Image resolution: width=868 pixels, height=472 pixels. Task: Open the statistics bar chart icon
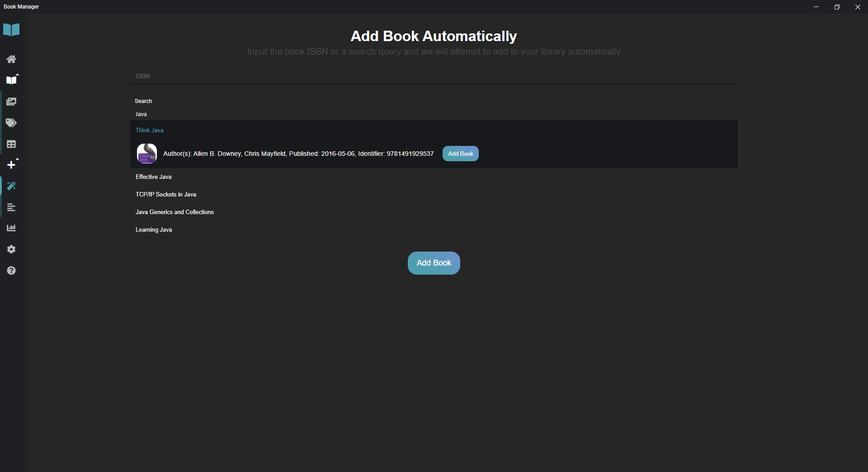coord(11,228)
